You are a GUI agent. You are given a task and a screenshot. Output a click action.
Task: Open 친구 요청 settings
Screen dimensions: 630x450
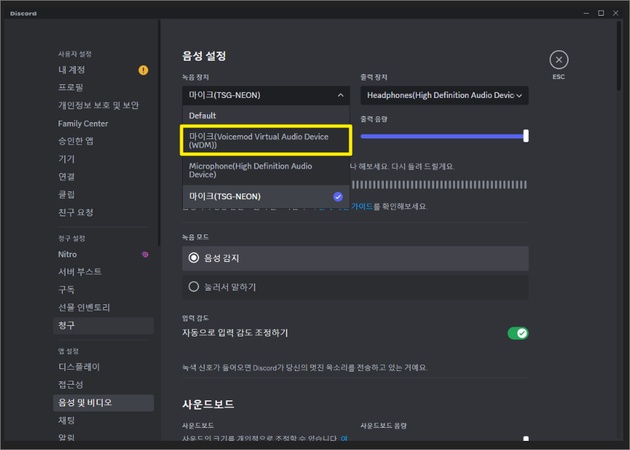(76, 212)
